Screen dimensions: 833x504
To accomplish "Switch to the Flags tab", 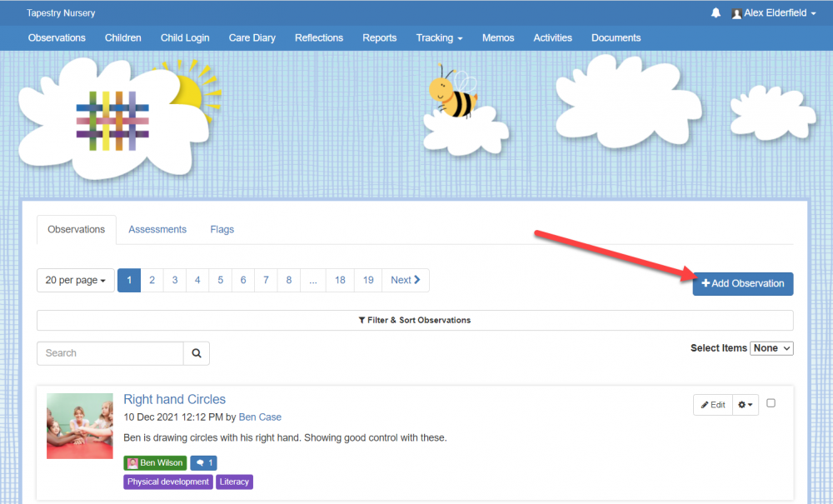I will (x=222, y=229).
